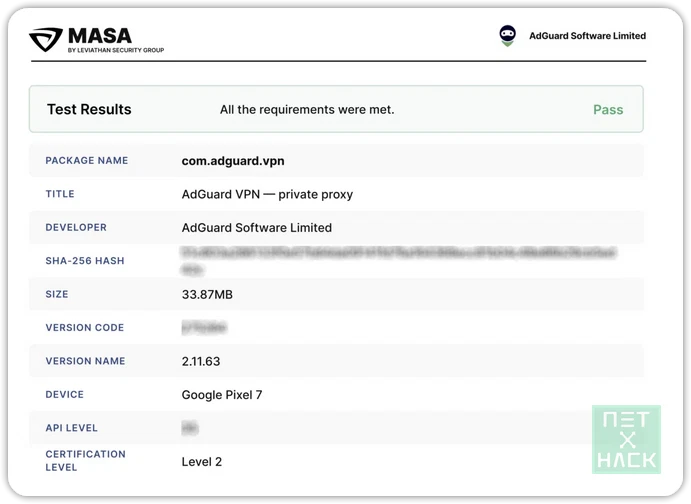Image resolution: width=691 pixels, height=504 pixels.
Task: Click the blurred SHA-256 hash value
Action: pyautogui.click(x=398, y=261)
